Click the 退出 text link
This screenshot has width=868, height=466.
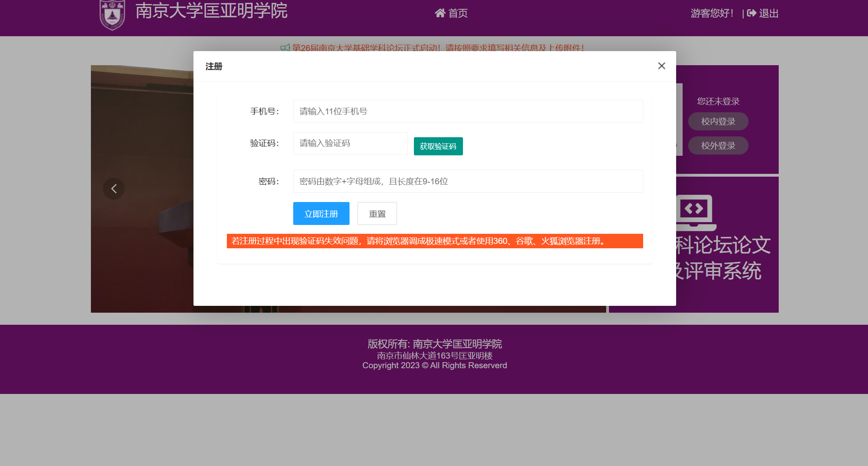click(x=769, y=13)
